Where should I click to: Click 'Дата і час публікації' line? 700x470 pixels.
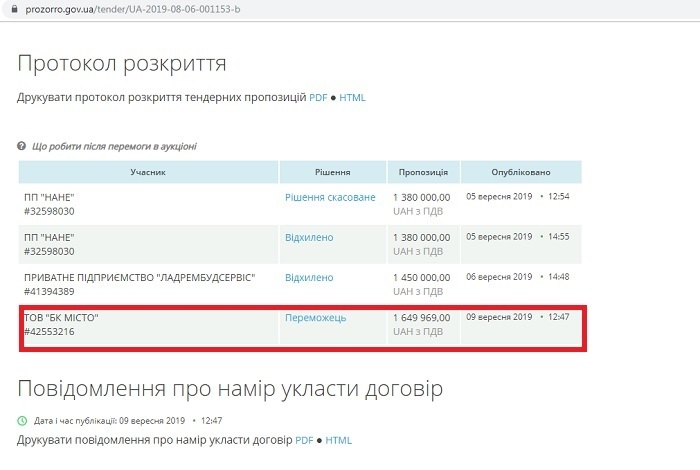128,420
